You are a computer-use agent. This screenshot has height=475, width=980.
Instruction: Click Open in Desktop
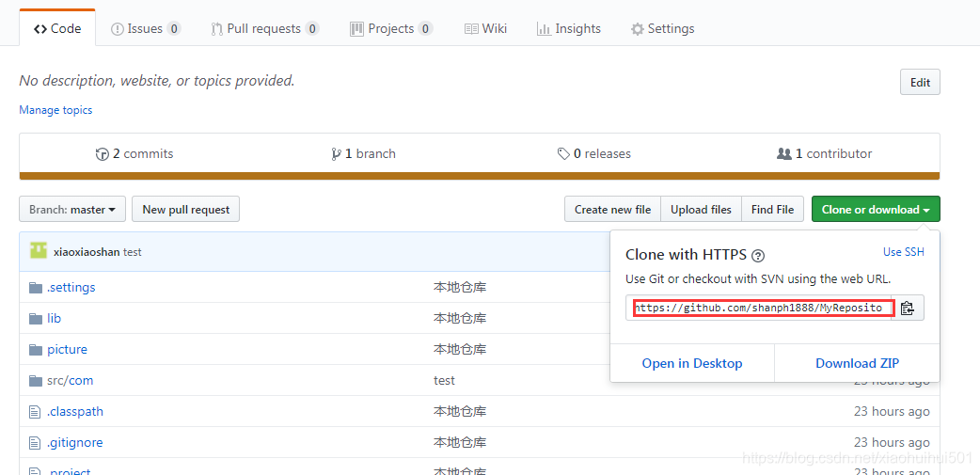(x=692, y=363)
